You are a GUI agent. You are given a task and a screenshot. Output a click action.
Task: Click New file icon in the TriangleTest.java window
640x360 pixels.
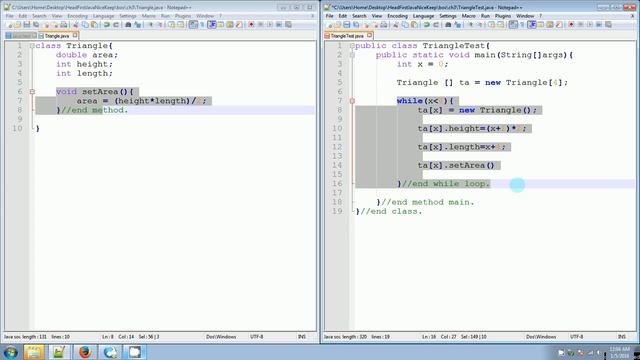pyautogui.click(x=329, y=25)
